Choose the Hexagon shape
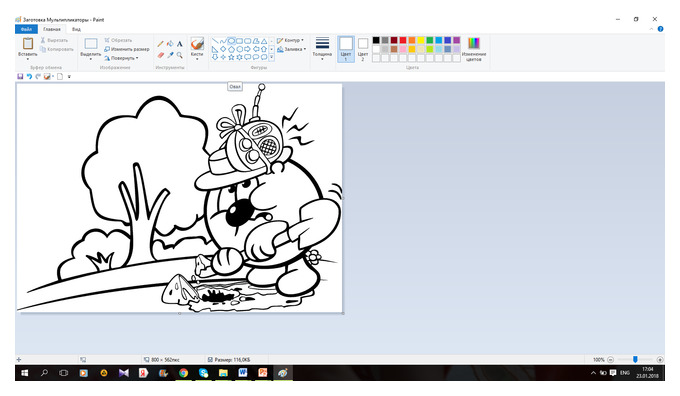This screenshot has width=680, height=396. [x=239, y=49]
